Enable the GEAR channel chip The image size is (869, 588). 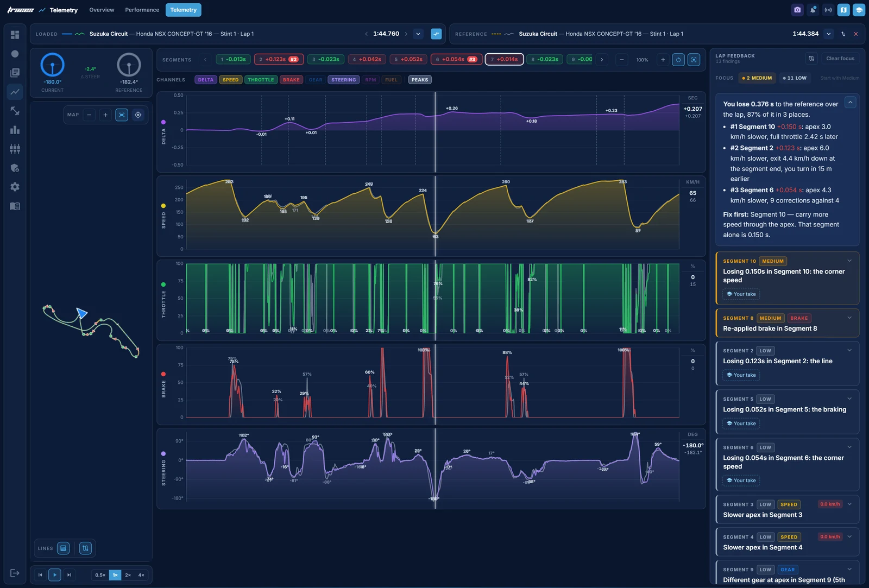[316, 80]
